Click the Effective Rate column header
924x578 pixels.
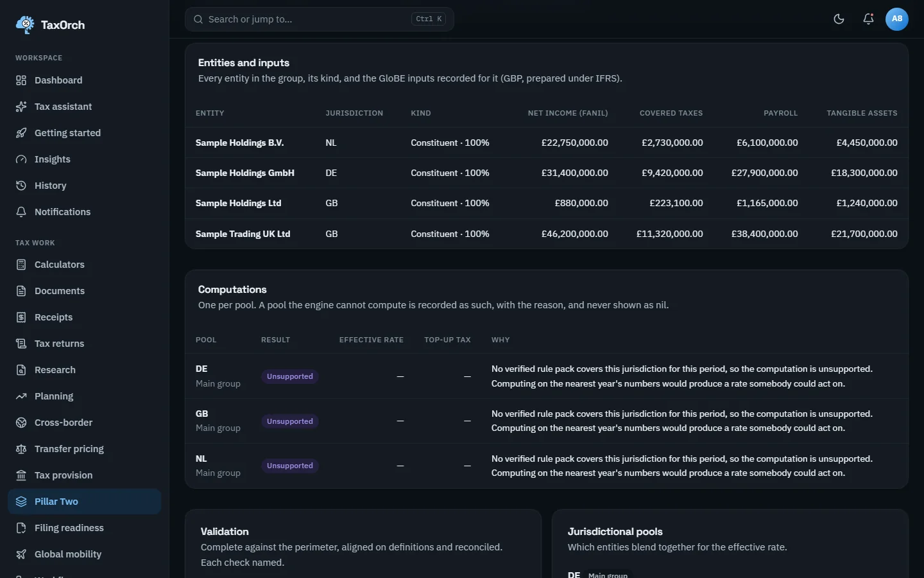[372, 340]
